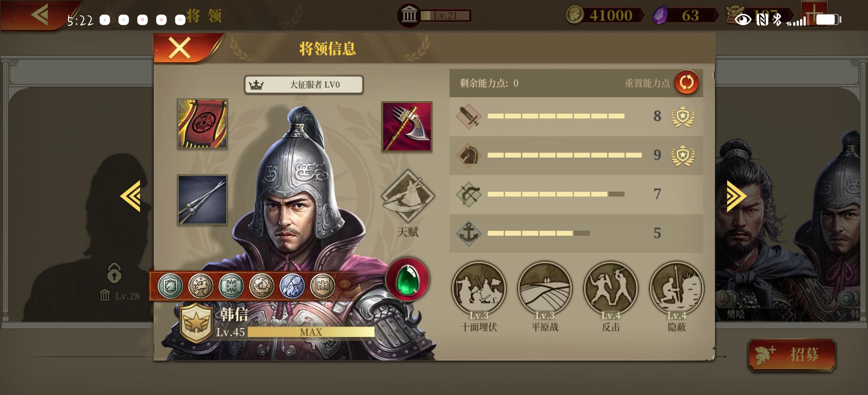Image resolution: width=868 pixels, height=395 pixels.
Task: Open the red war banner equipment slot
Action: click(x=202, y=124)
